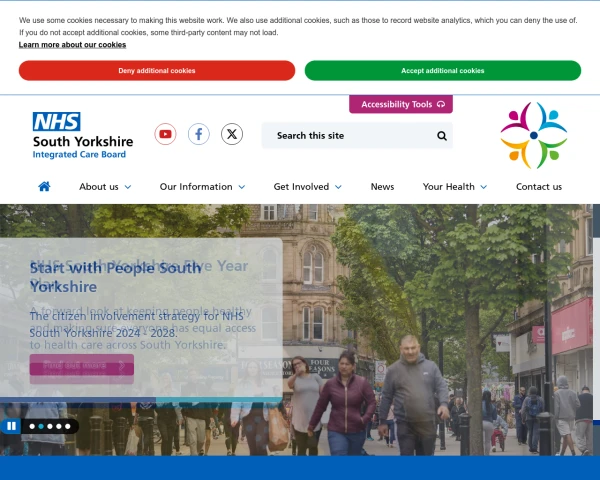This screenshot has height=480, width=600.
Task: Open the News menu item
Action: click(382, 187)
